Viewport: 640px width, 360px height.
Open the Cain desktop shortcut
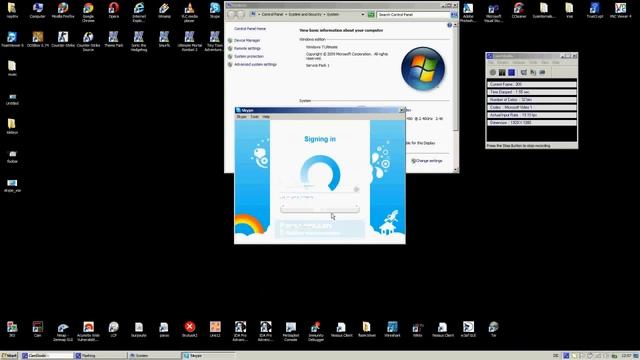[x=38, y=329]
